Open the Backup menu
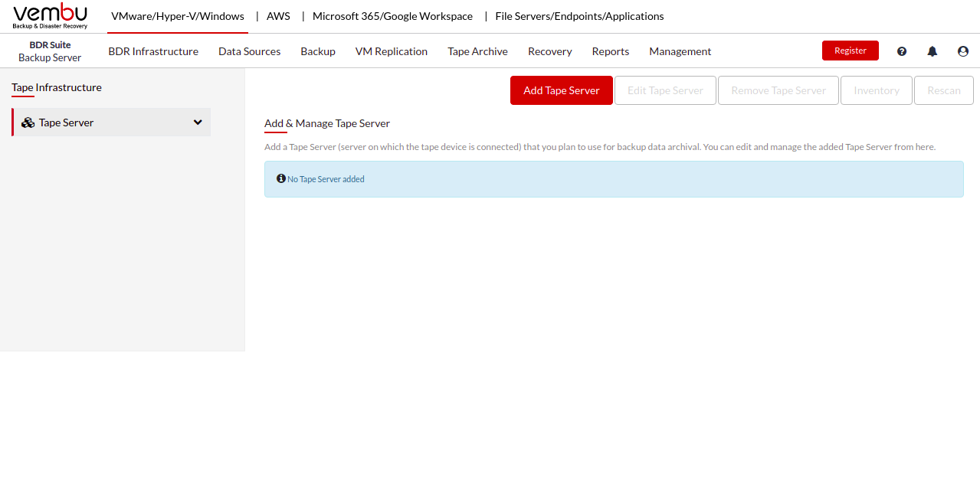This screenshot has width=980, height=503. tap(318, 51)
